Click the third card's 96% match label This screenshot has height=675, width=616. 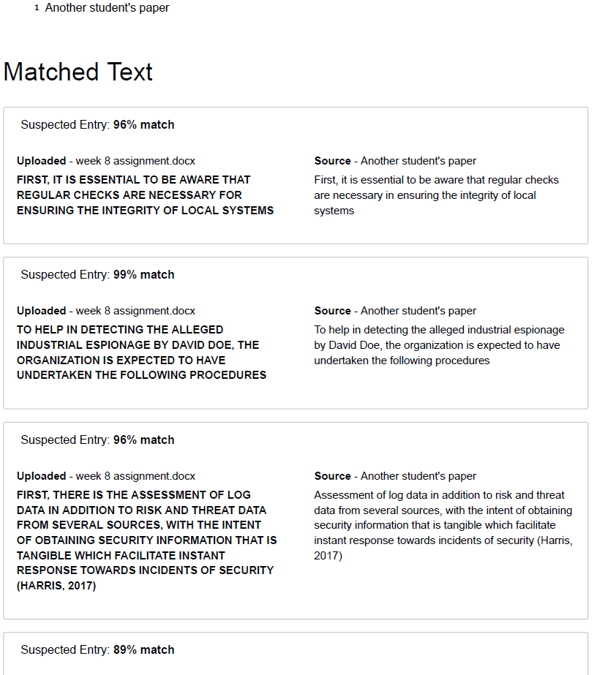tap(144, 440)
